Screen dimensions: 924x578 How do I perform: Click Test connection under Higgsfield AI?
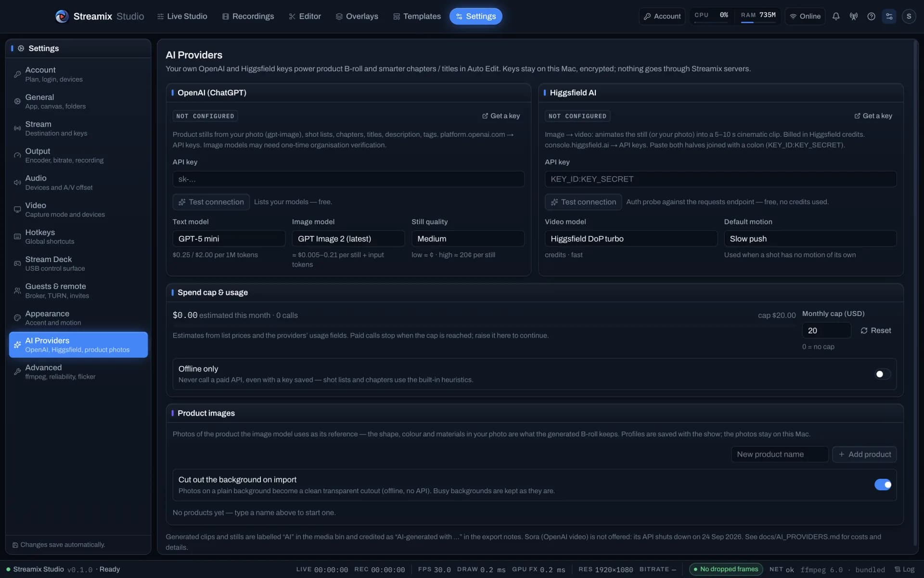[583, 202]
